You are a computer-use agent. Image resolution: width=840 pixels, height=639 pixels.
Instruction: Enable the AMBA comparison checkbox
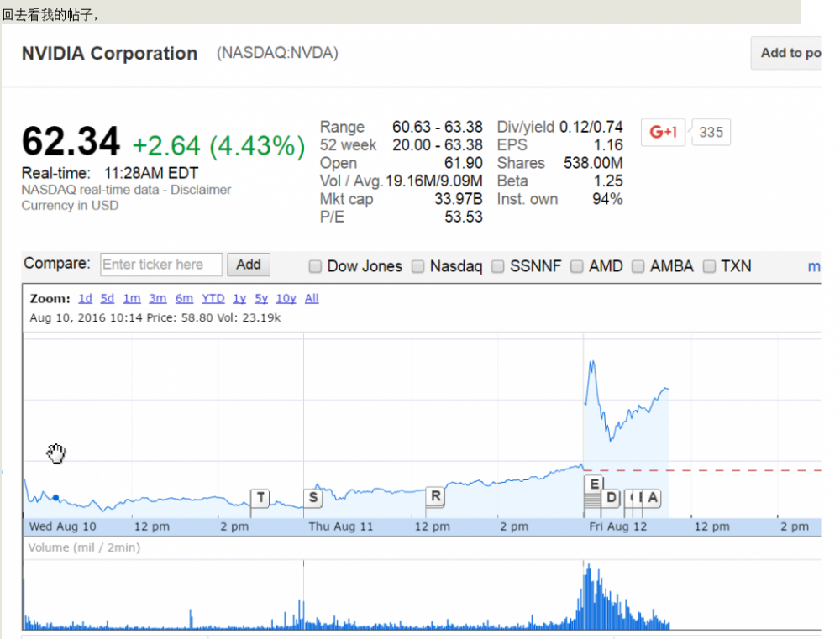(x=638, y=267)
